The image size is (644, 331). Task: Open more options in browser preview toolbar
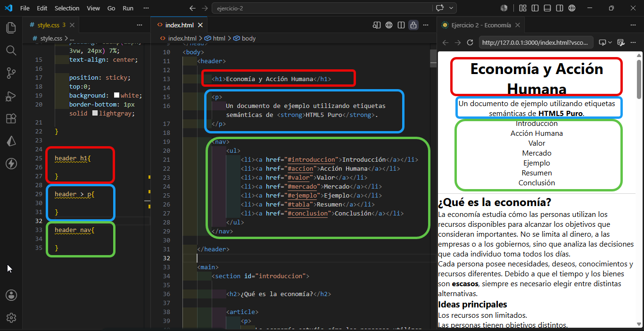click(x=633, y=43)
